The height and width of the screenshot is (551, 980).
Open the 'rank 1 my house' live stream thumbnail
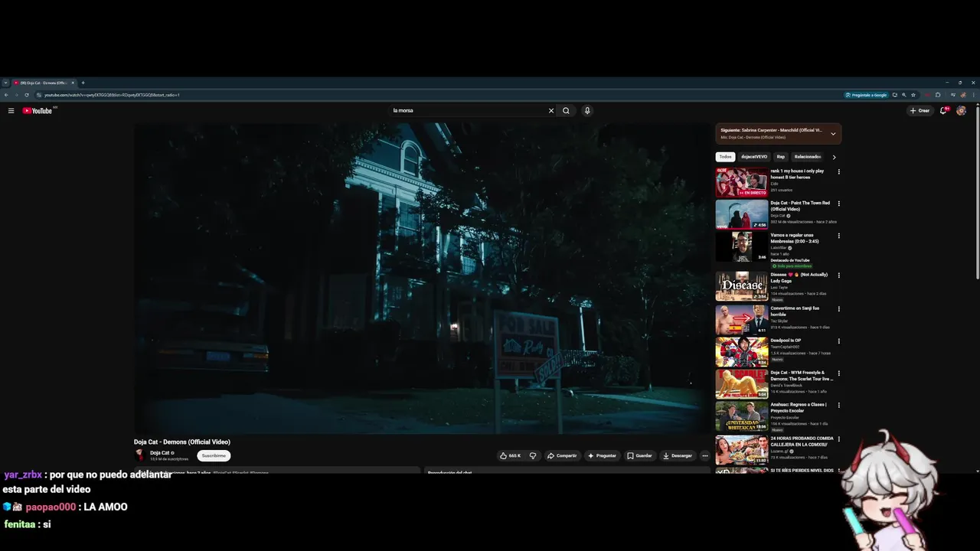click(742, 183)
